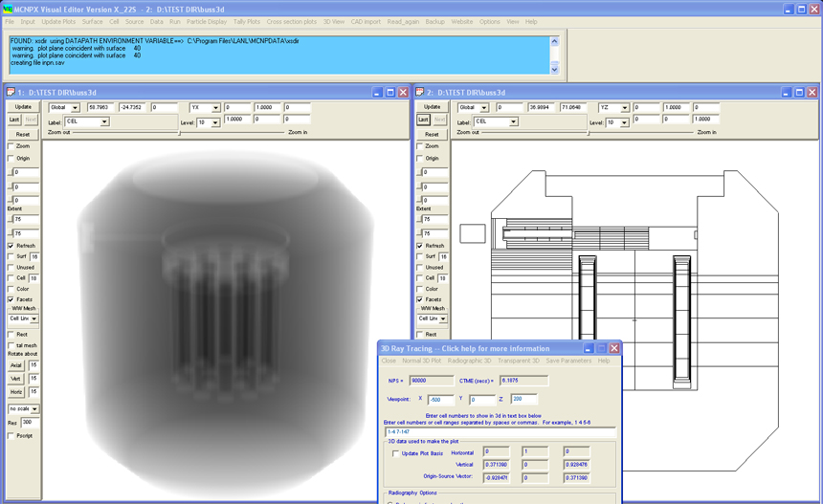
Task: Open the Particle Display menu
Action: [207, 21]
